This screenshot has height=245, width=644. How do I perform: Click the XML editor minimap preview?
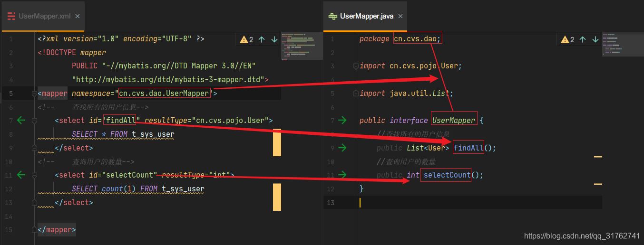301,46
